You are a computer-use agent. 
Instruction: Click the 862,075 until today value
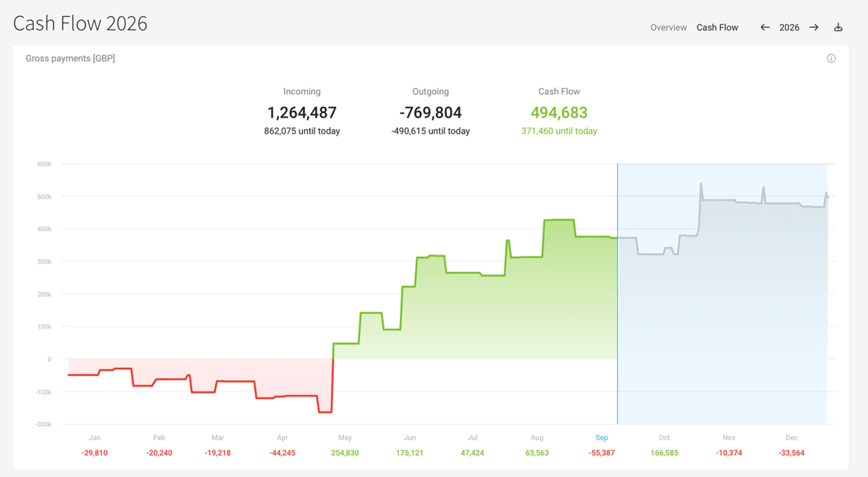pyautogui.click(x=302, y=131)
